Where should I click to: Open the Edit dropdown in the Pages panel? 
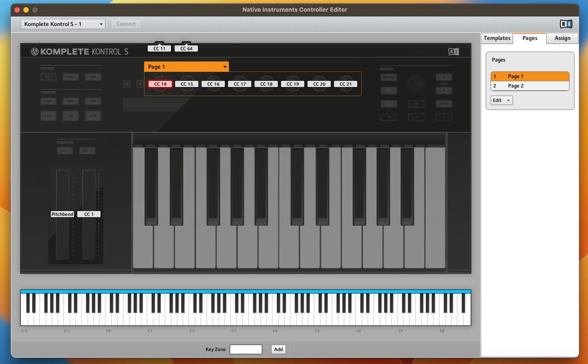click(x=501, y=100)
